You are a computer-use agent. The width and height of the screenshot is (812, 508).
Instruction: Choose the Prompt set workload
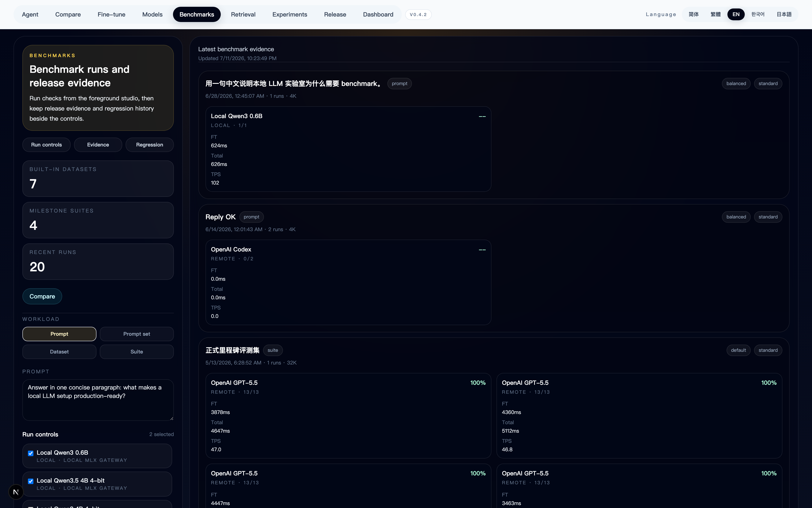137,334
